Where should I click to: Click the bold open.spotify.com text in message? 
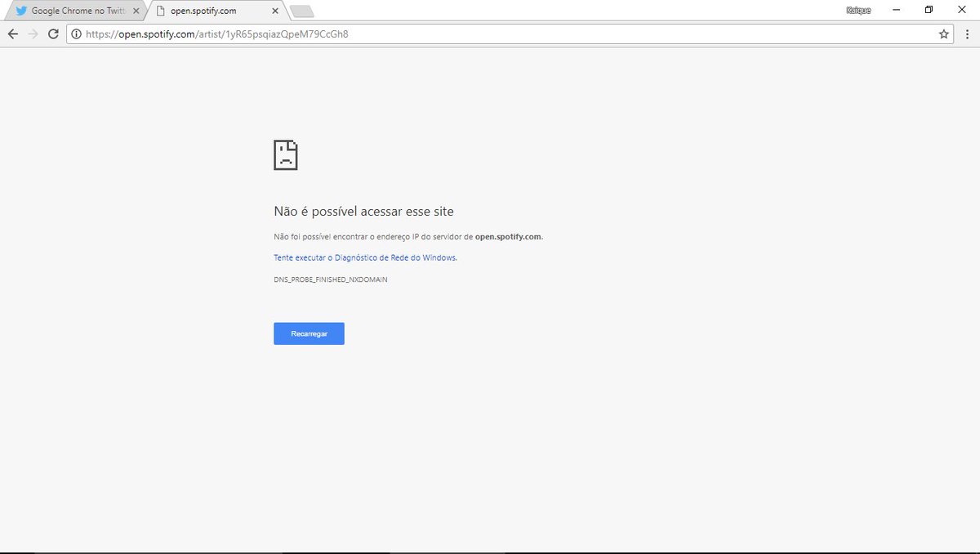[508, 237]
